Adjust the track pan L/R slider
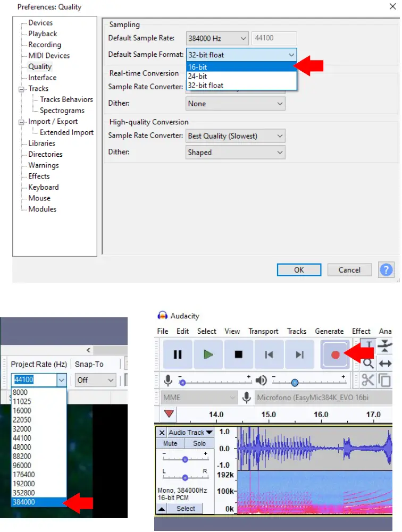Viewport: 402px width, 532px height. point(185,477)
